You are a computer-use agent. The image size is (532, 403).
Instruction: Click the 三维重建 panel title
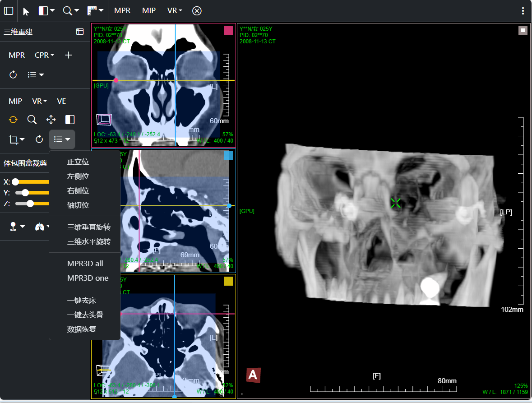tap(18, 32)
